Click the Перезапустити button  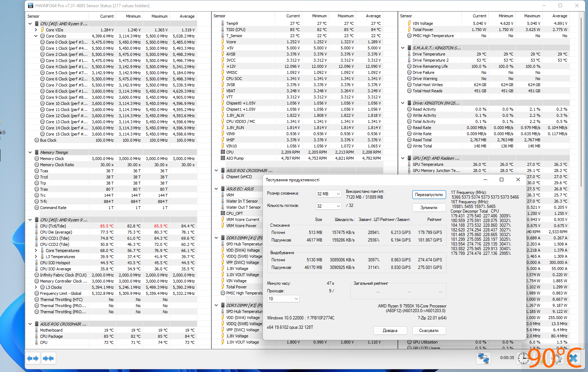(429, 195)
